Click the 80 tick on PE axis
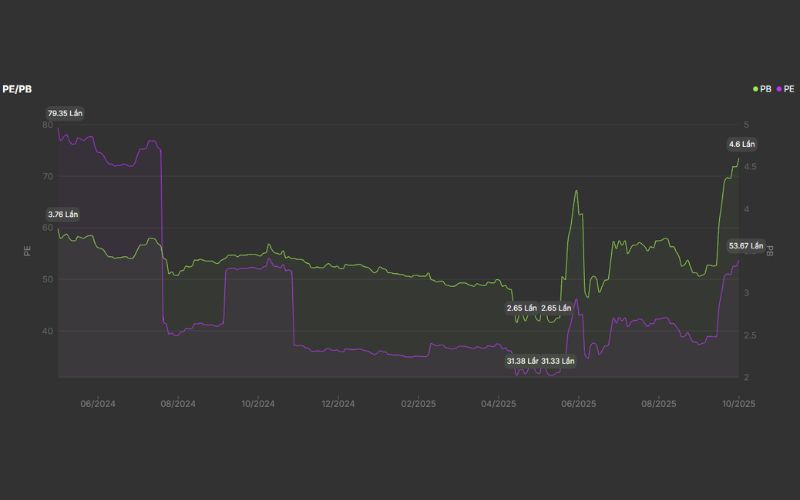 [x=48, y=125]
